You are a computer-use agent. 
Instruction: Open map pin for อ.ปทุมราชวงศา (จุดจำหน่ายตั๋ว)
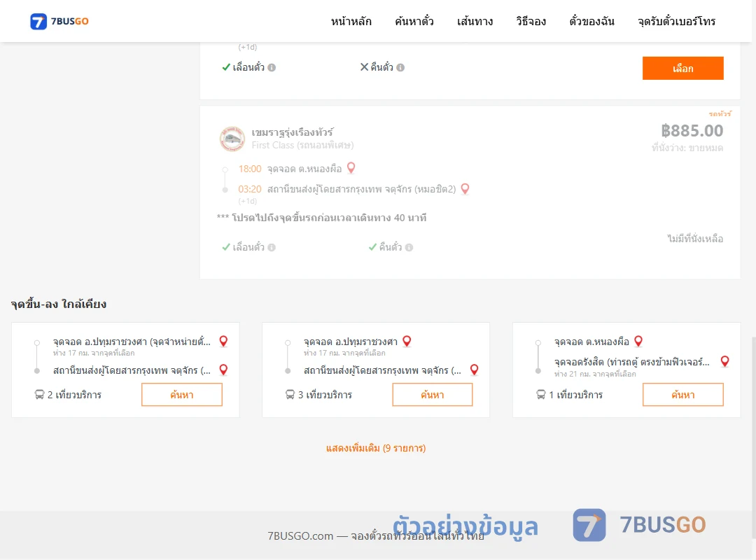click(223, 341)
